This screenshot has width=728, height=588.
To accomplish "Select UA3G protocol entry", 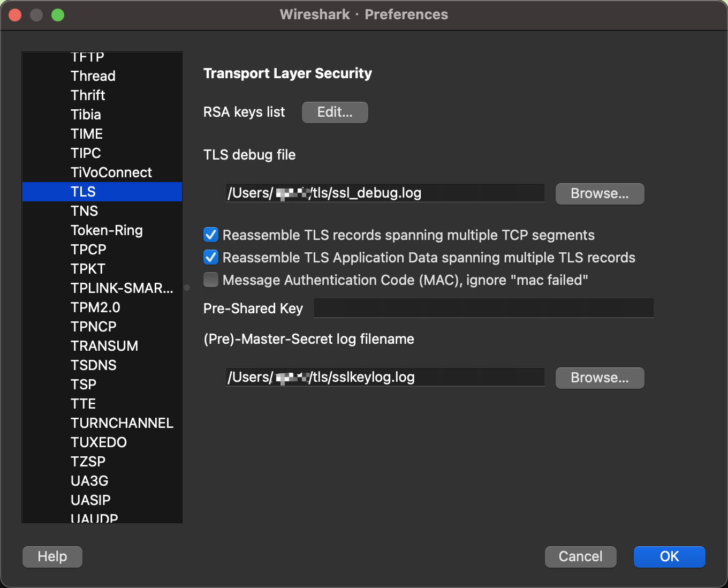I will pos(102,481).
